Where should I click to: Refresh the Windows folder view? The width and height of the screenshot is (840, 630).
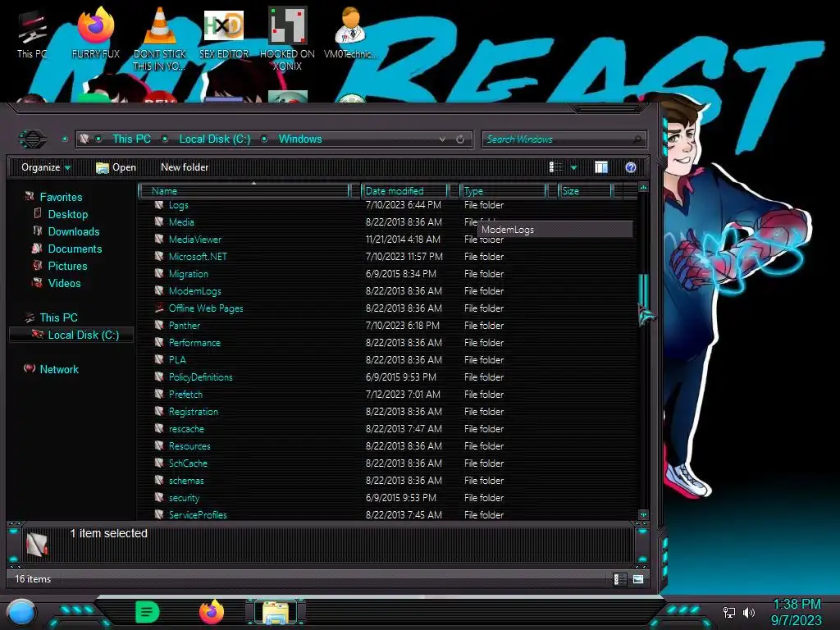click(460, 139)
